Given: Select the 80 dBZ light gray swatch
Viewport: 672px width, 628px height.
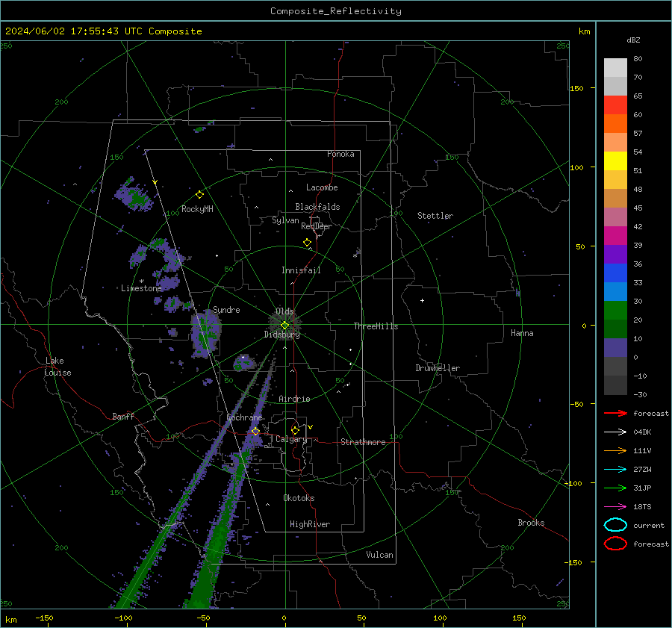Looking at the screenshot, I should coord(615,67).
